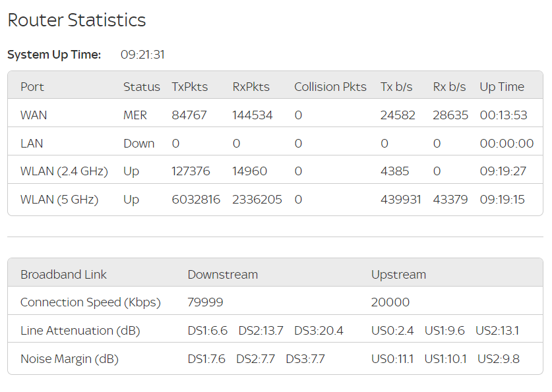Click the TxPkts column header

(190, 87)
